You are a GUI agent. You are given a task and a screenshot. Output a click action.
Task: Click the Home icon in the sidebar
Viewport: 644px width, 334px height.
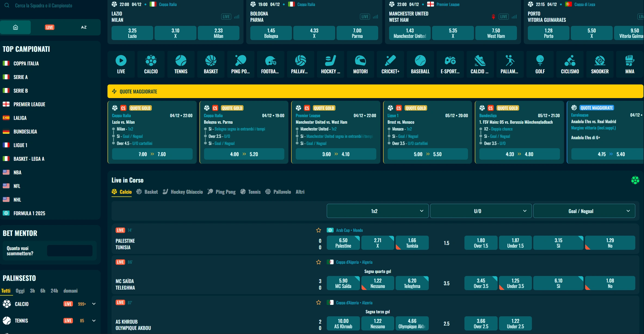click(x=16, y=27)
